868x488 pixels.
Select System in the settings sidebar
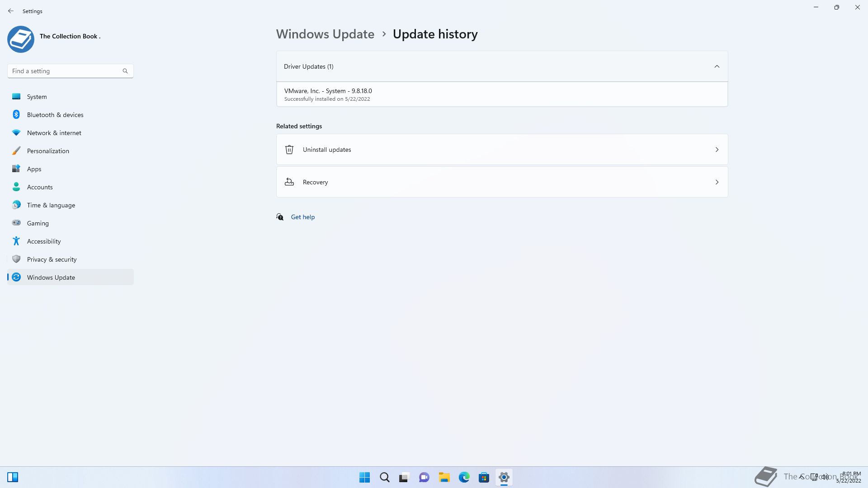point(71,97)
